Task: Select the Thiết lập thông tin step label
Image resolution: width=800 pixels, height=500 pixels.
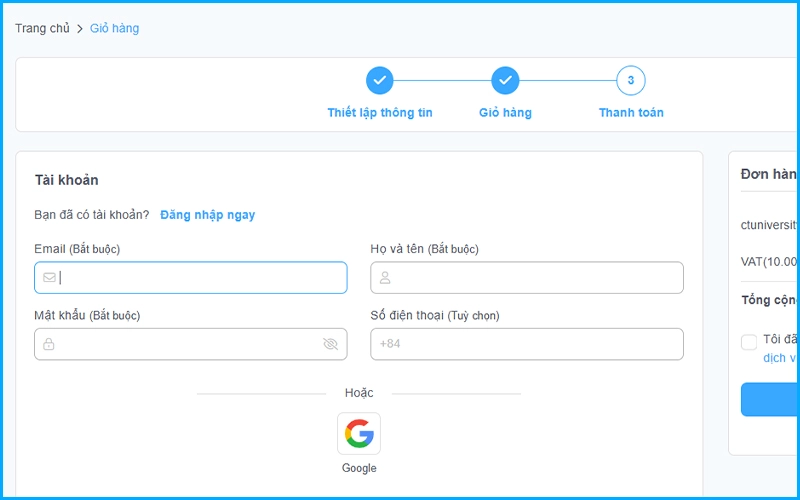Action: point(380,113)
